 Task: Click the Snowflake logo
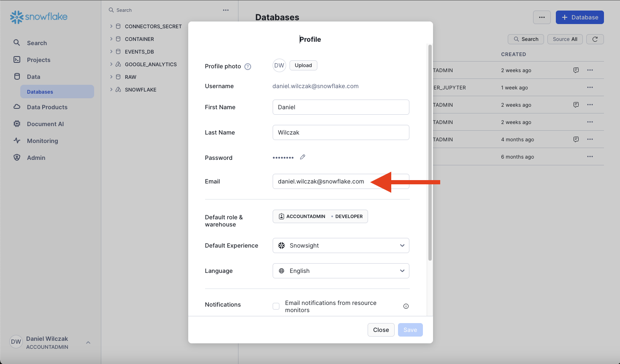pos(39,17)
